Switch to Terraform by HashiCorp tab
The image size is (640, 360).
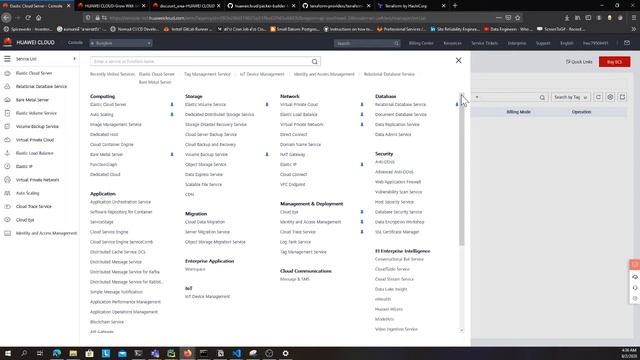click(x=411, y=6)
